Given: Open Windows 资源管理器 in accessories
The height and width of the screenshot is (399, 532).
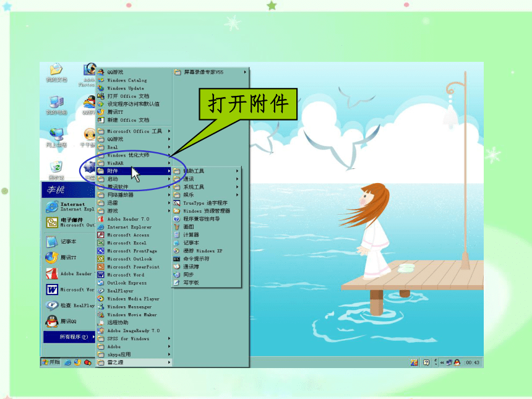Looking at the screenshot, I should point(206,211).
